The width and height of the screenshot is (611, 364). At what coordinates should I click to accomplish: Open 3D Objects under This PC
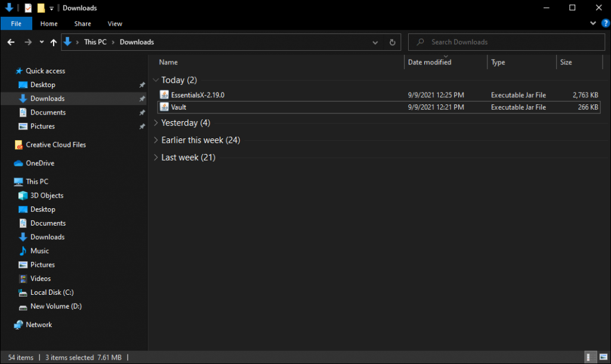[x=41, y=196]
